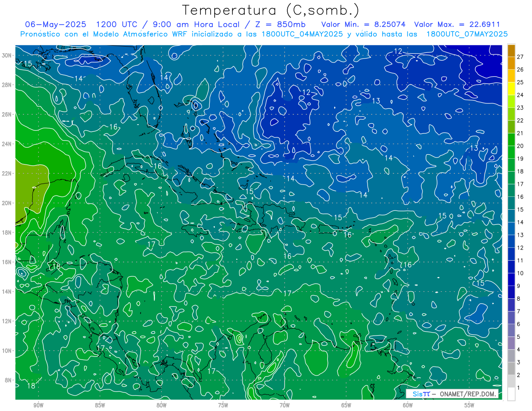Click color scale tick label 21
The image size is (532, 411).
coord(520,133)
